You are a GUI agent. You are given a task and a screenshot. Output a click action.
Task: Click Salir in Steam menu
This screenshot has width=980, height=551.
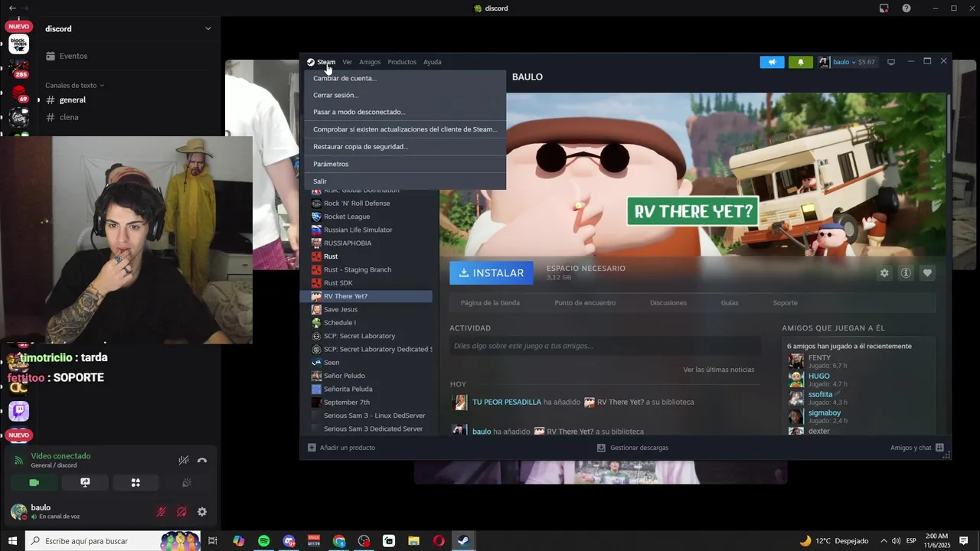(405, 181)
